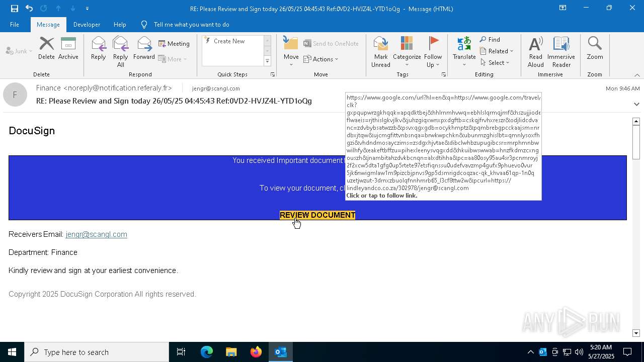
Task: Set a Follow Up flag
Action: point(433,52)
